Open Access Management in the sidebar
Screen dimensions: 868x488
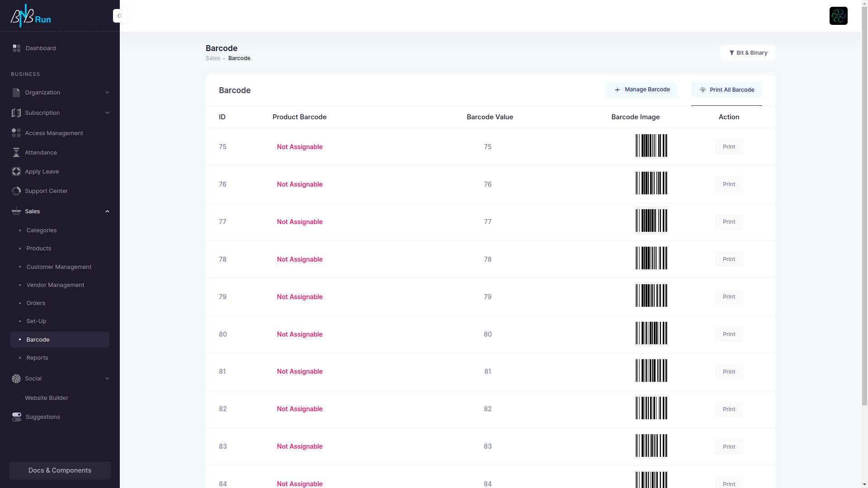point(60,133)
